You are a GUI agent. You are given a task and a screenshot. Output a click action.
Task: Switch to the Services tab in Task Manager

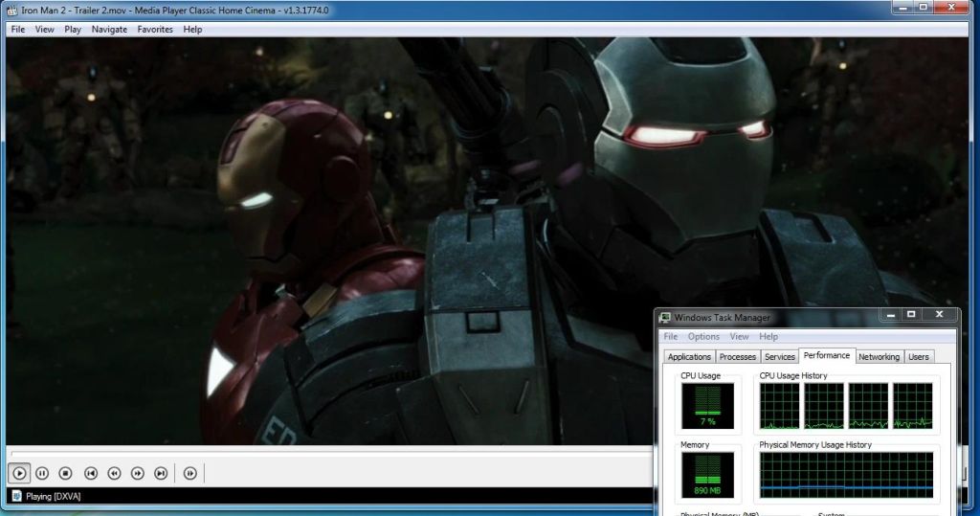779,356
